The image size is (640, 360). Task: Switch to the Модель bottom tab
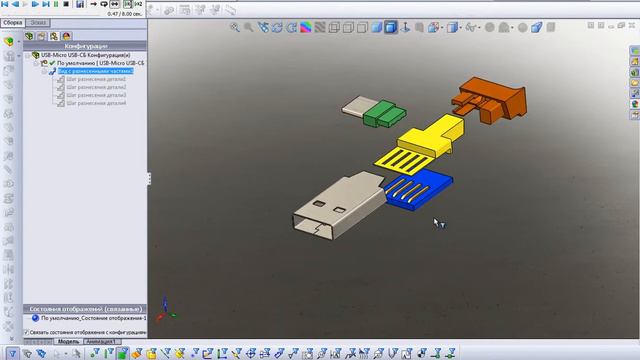68,341
